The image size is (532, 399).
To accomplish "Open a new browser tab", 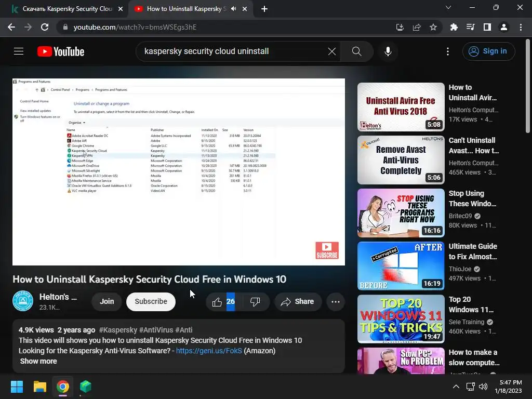I will click(x=264, y=9).
